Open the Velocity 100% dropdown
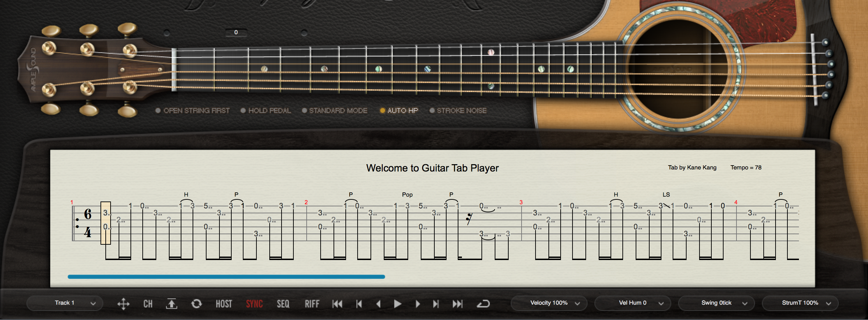Image resolution: width=868 pixels, height=320 pixels. click(x=548, y=303)
